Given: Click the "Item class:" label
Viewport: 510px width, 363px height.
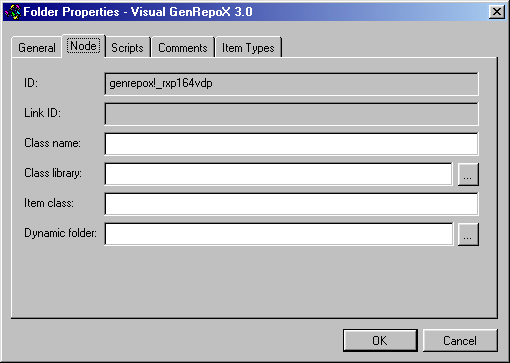Looking at the screenshot, I should [x=49, y=203].
